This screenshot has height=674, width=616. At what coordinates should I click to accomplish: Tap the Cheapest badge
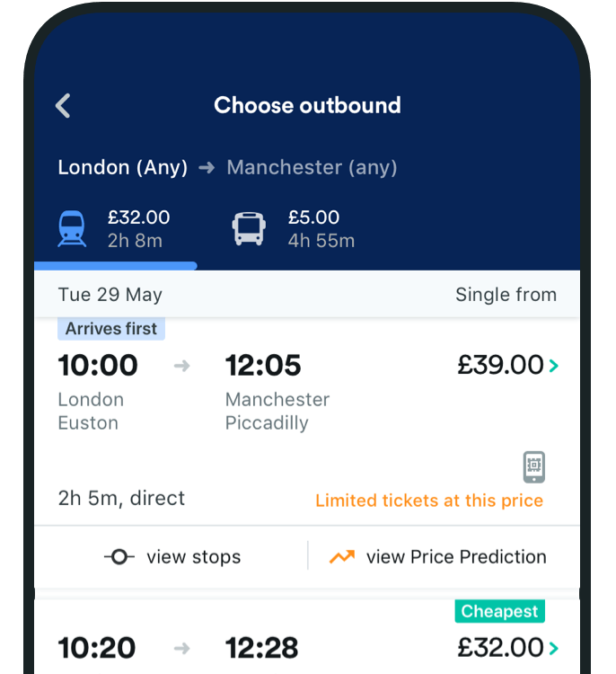[499, 611]
